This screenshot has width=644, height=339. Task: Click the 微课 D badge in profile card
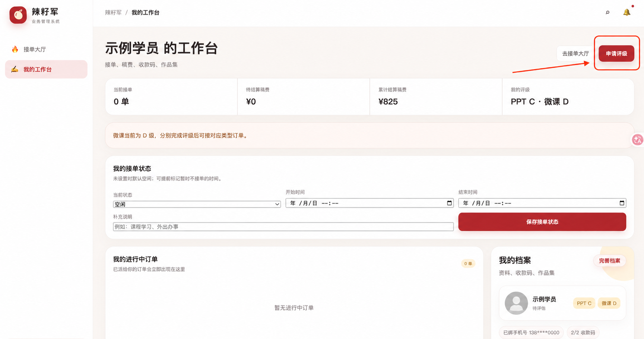click(x=609, y=303)
